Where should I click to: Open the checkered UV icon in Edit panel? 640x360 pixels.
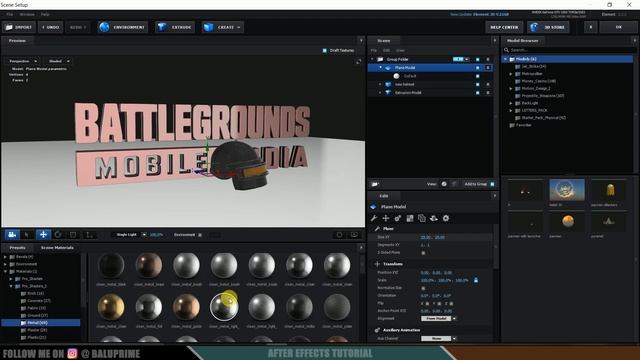coord(410,218)
